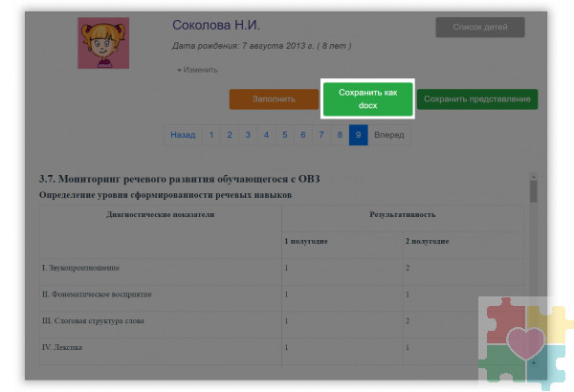This screenshot has height=392, width=574.
Task: Click the green 'Сохранить представление' button
Action: tap(478, 98)
